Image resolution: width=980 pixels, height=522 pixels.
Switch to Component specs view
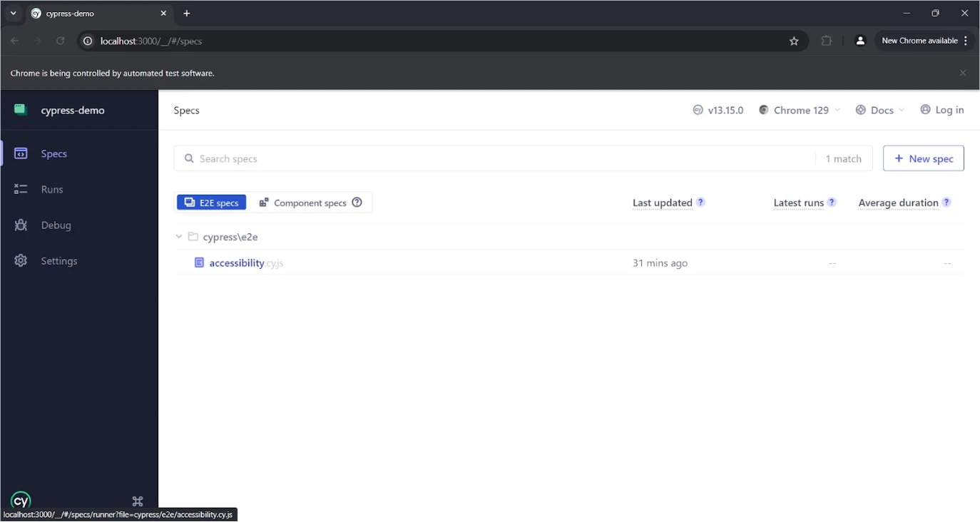tap(305, 203)
